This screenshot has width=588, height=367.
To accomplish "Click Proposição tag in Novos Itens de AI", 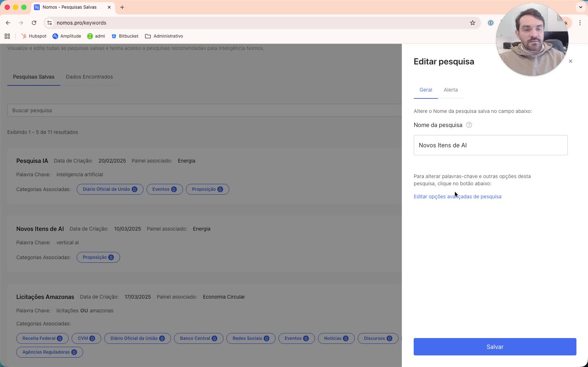I will click(x=98, y=257).
